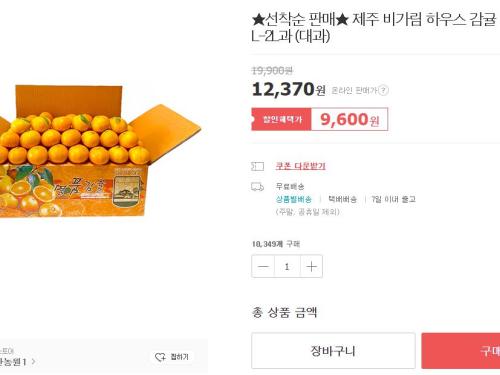
Task: Click the help question mark icon beside 온라인 판매가
Action: click(x=383, y=90)
